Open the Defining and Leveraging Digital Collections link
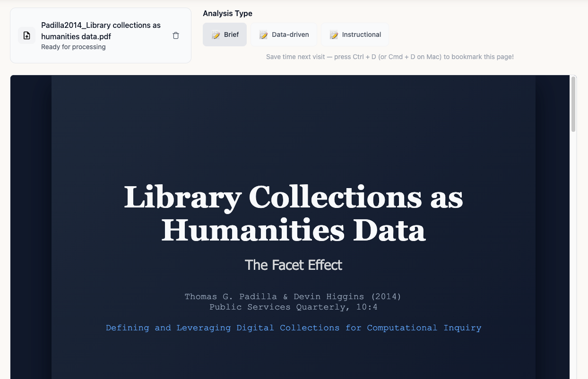The height and width of the screenshot is (379, 588). 293,327
